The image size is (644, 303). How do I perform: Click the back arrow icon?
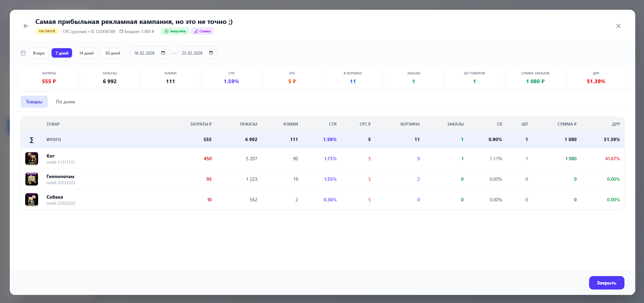(26, 26)
